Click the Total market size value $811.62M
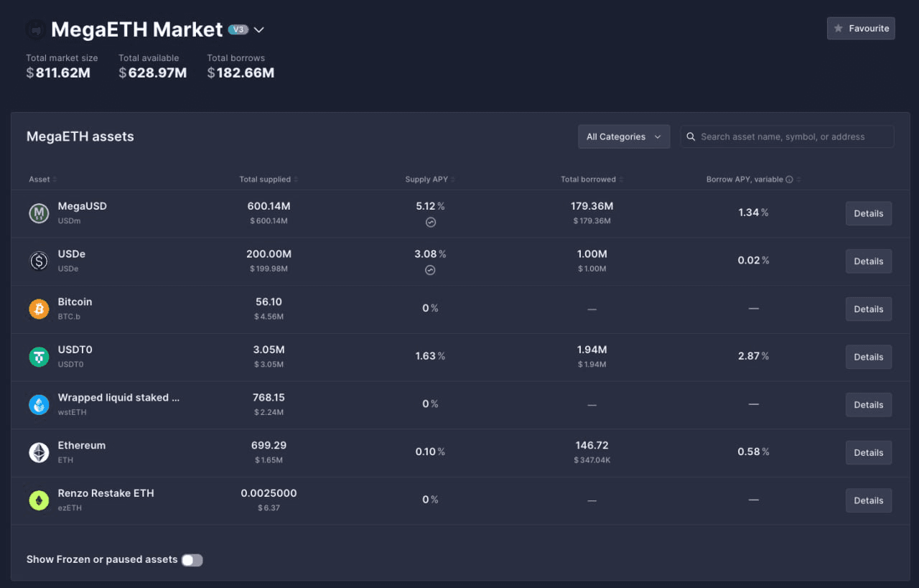The width and height of the screenshot is (919, 588). [58, 73]
